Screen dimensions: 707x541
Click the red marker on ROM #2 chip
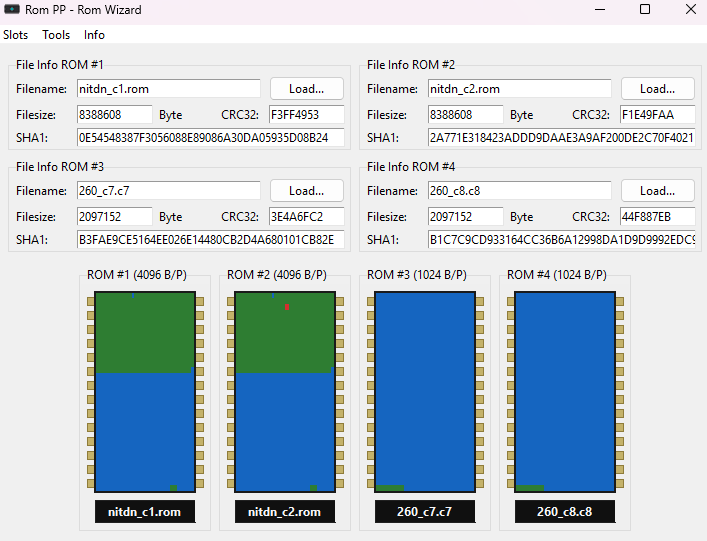coord(287,307)
